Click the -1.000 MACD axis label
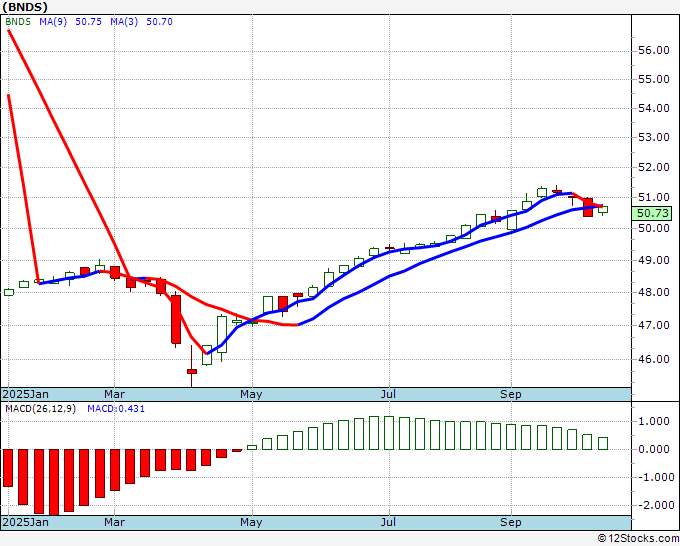The height and width of the screenshot is (546, 680). tap(654, 477)
